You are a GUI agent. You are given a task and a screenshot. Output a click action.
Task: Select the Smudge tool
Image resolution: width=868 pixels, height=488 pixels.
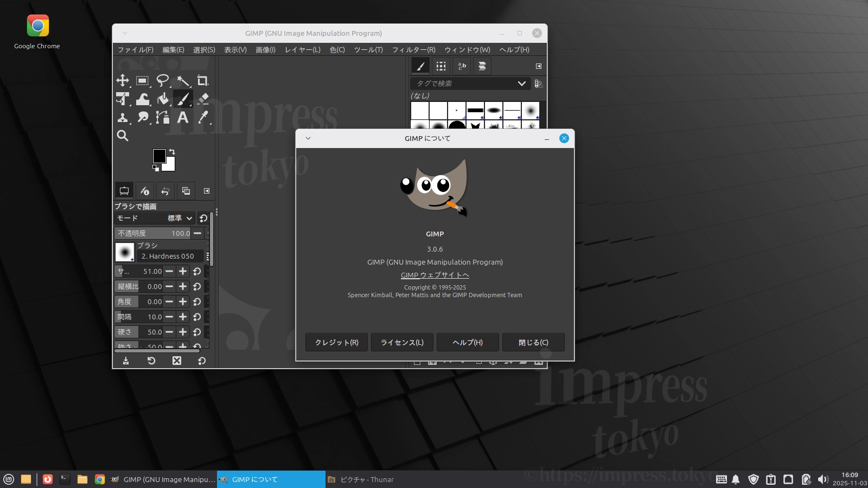pyautogui.click(x=143, y=117)
